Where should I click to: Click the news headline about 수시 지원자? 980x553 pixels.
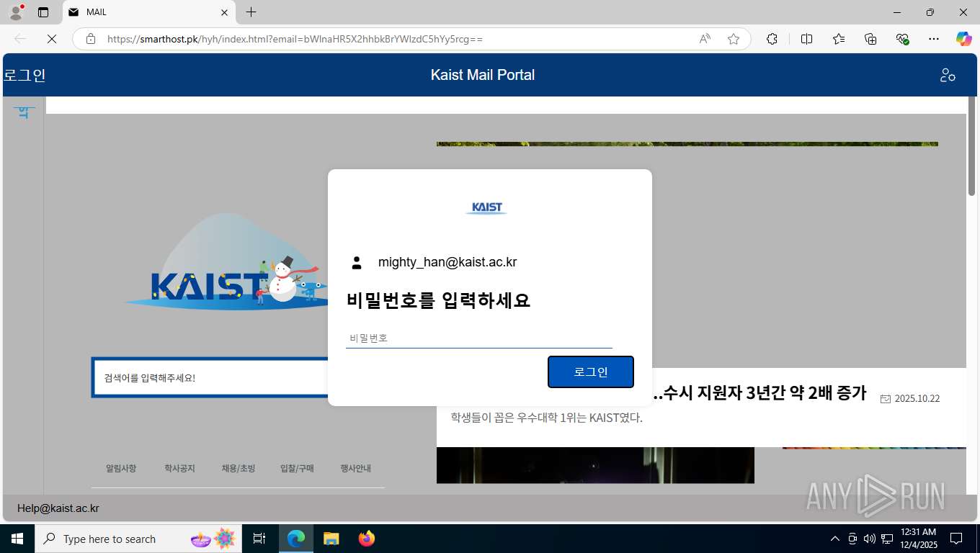[759, 393]
